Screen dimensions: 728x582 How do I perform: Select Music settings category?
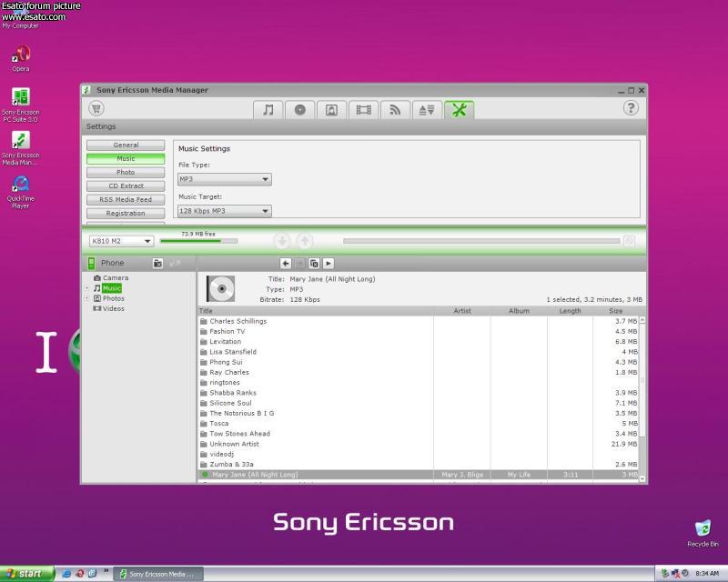[x=126, y=159]
